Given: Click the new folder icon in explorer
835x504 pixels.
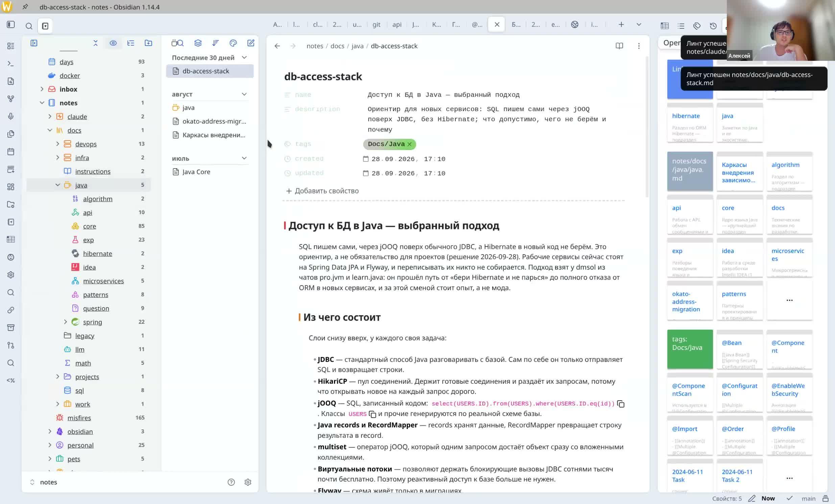Looking at the screenshot, I should [x=148, y=43].
